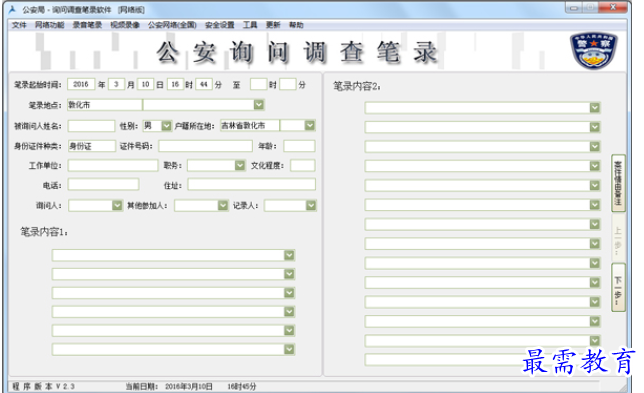This screenshot has width=644, height=393.
Task: Expand the 其他参加人 dropdown
Action: pos(223,205)
